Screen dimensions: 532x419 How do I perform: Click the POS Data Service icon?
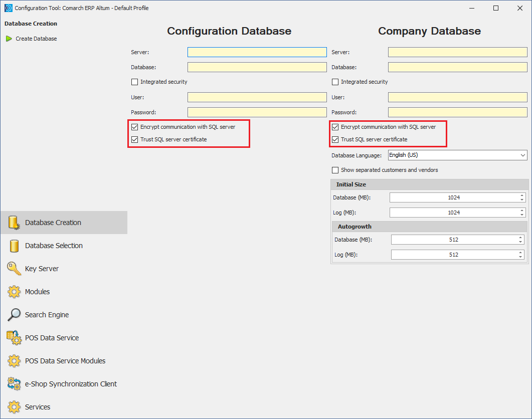click(14, 338)
